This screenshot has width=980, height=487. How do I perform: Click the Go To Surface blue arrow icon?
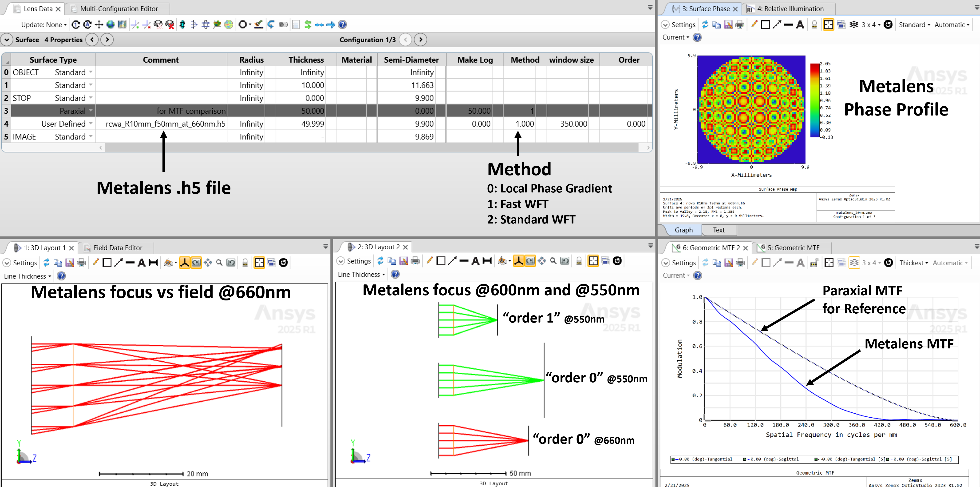(x=331, y=24)
